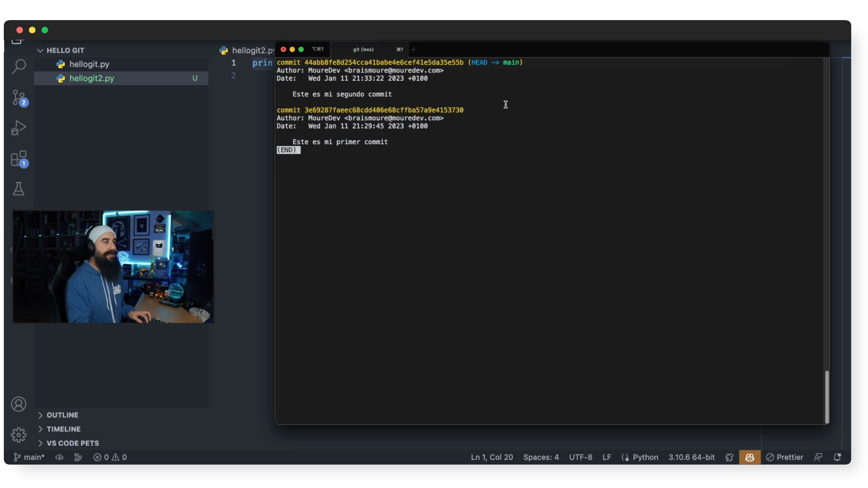Click the Prettier status item
This screenshot has height=488, width=868.
pyautogui.click(x=784, y=457)
